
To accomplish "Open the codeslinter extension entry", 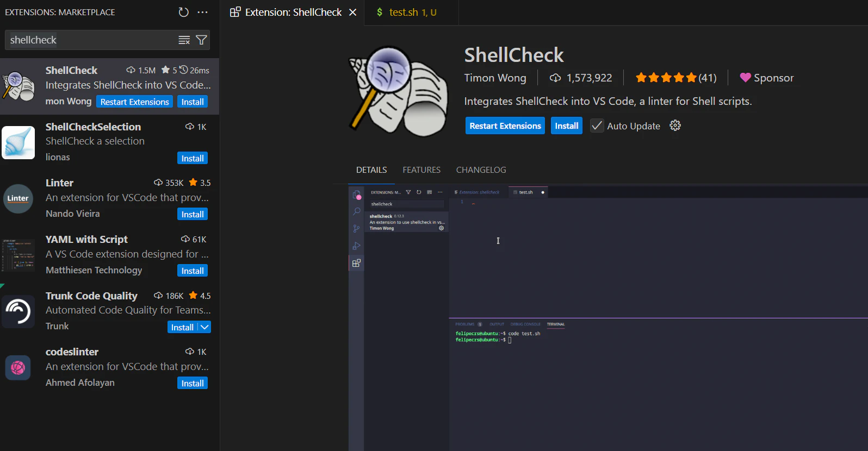I will (x=109, y=368).
